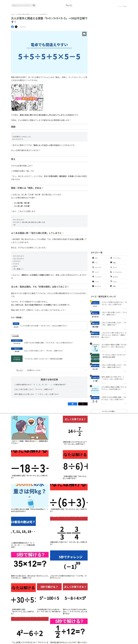
Task: Open the 500mL water weight article card
Action: tap(30, 498)
